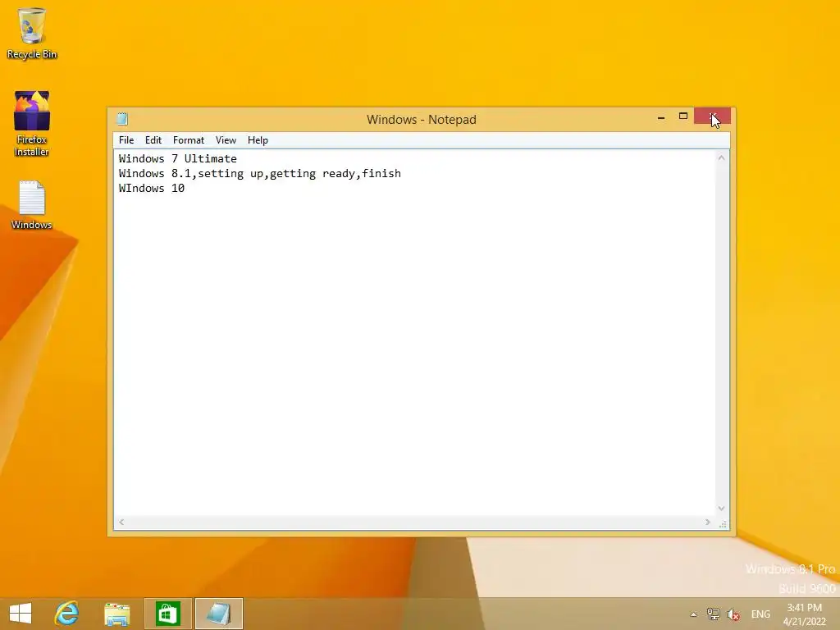Click the text line "WIndows 10"

[152, 188]
